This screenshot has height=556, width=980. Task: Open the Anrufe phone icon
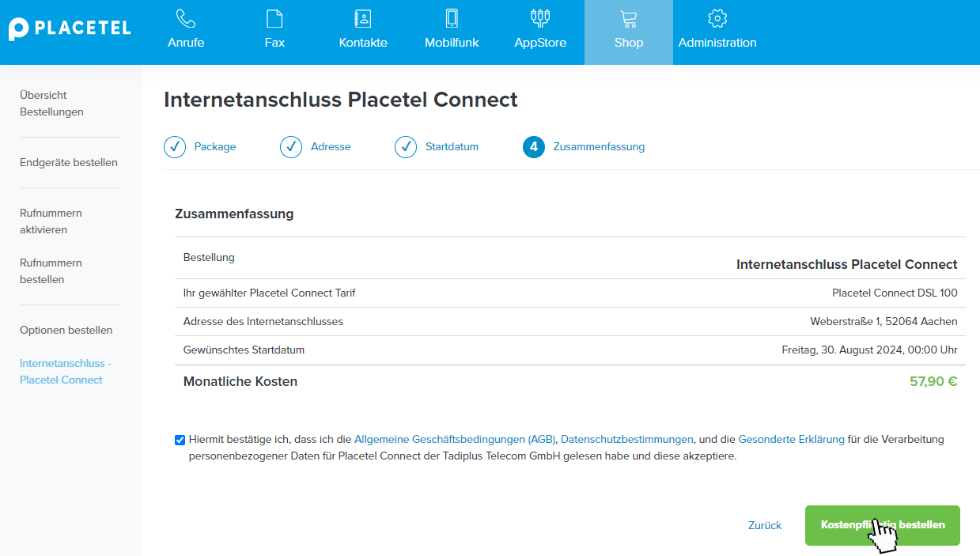186,18
